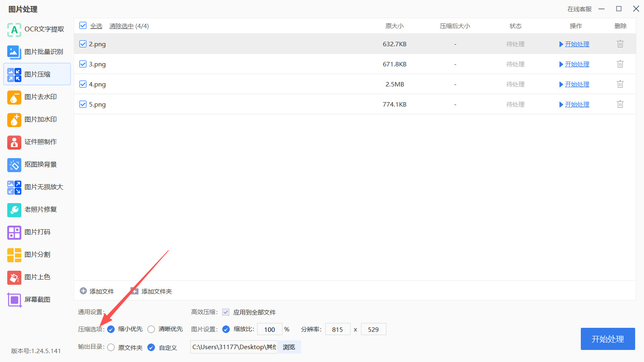Open 图片无损放大 tool icon
644x362 pixels.
[x=14, y=187]
